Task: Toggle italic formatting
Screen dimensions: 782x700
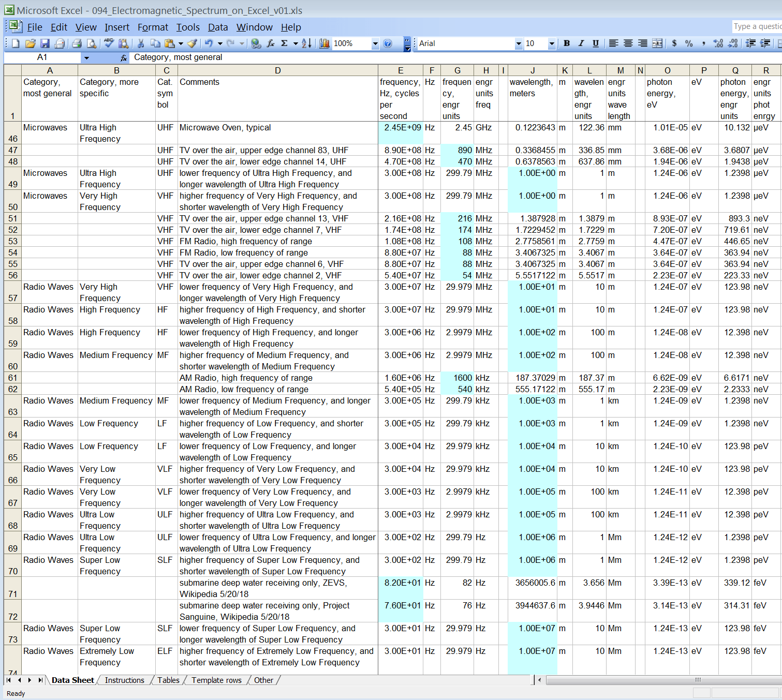Action: pyautogui.click(x=581, y=43)
